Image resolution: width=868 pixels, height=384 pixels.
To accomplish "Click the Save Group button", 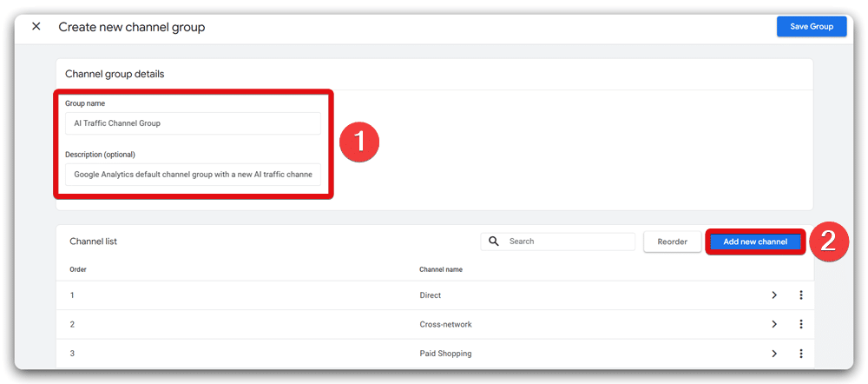I will [812, 27].
